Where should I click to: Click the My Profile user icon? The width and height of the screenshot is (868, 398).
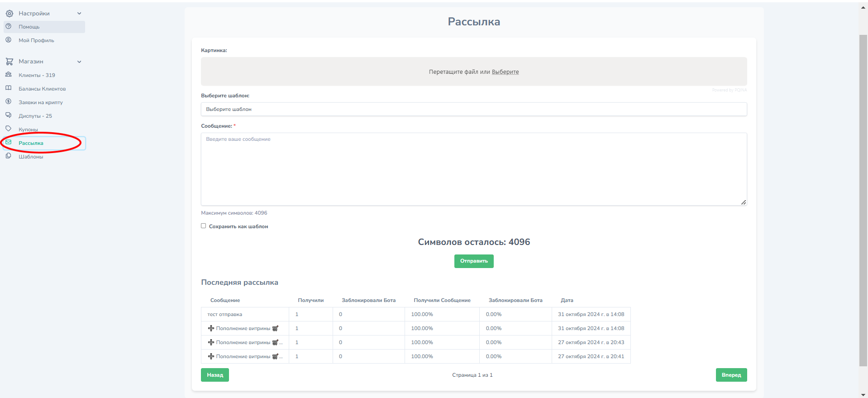coord(9,40)
